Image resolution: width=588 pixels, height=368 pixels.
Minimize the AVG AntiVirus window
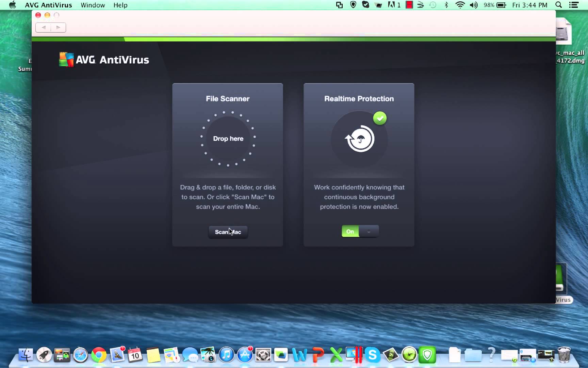point(47,15)
